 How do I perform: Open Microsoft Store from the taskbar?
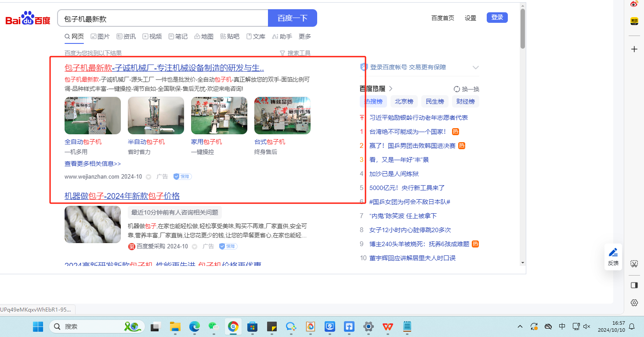pos(252,326)
